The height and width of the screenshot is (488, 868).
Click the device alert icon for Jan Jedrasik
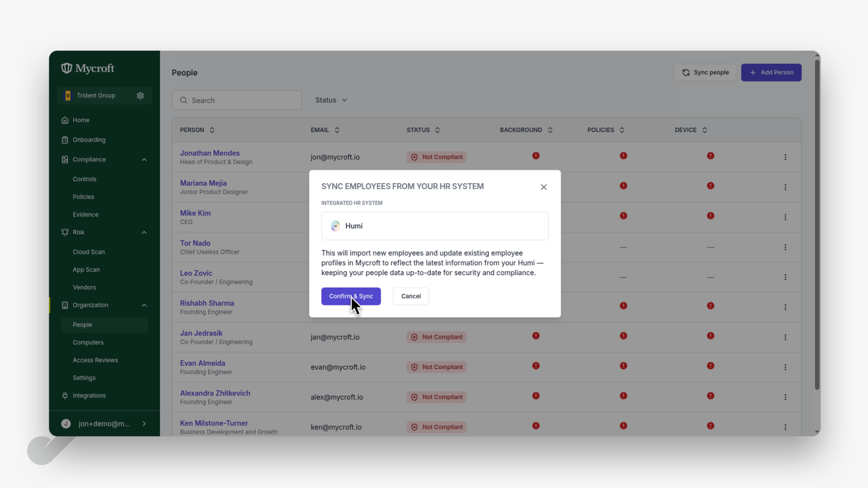point(711,336)
